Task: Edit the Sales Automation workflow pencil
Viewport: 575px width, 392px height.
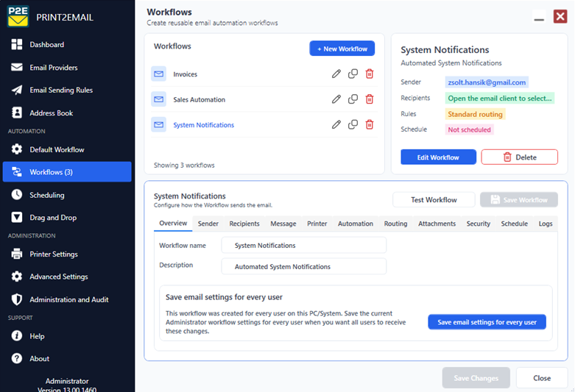Action: click(336, 99)
